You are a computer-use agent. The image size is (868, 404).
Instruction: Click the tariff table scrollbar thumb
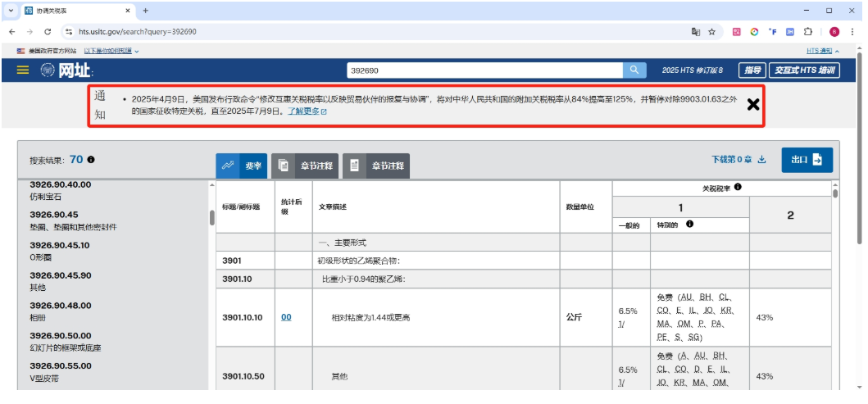835,193
